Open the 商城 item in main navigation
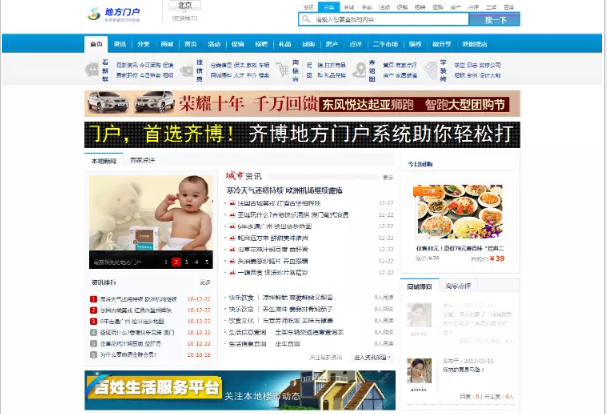 [x=167, y=44]
